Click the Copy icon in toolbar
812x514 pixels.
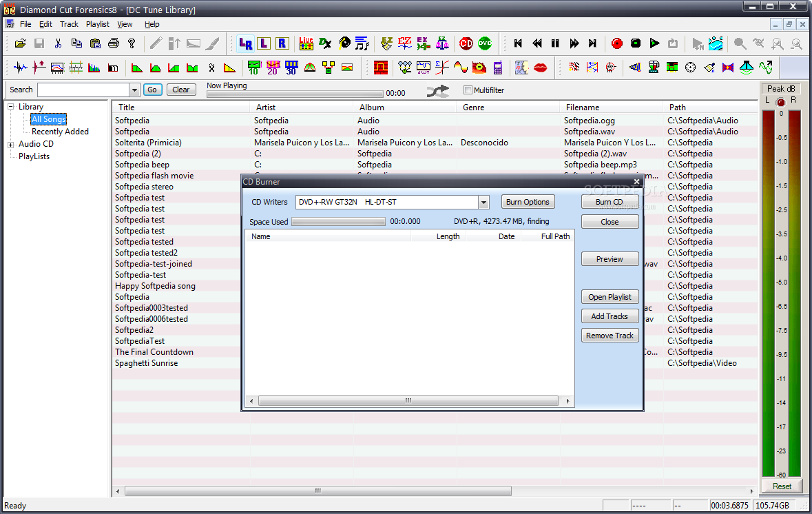[76, 43]
